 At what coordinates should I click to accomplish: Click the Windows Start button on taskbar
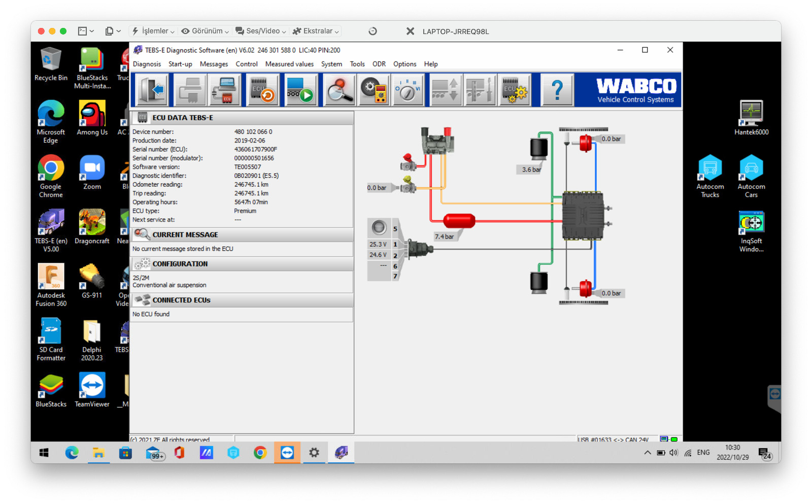tap(44, 453)
